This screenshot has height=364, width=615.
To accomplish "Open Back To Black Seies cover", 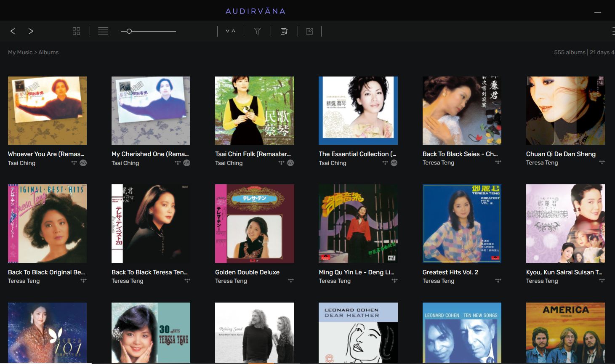I will pyautogui.click(x=462, y=111).
